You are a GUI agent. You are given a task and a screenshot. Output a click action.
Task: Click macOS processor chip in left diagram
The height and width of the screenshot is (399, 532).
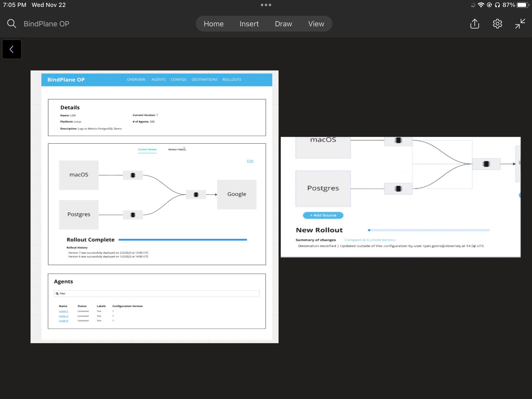point(133,175)
